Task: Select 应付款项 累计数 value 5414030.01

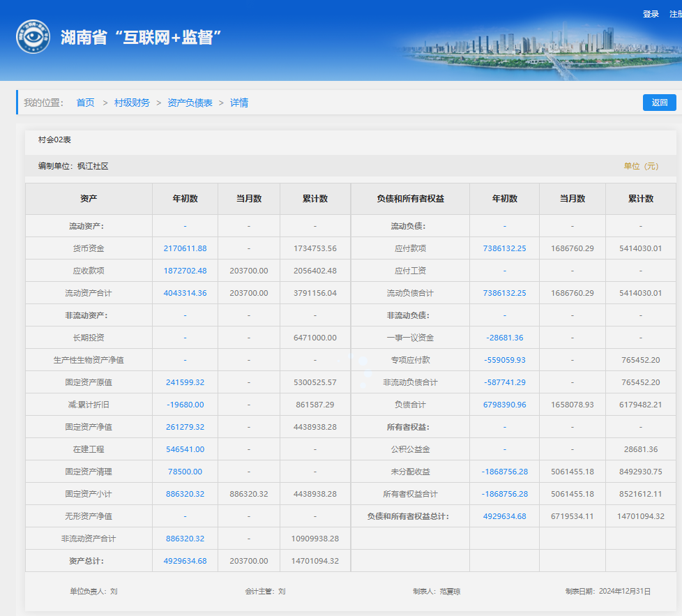Action: (641, 248)
